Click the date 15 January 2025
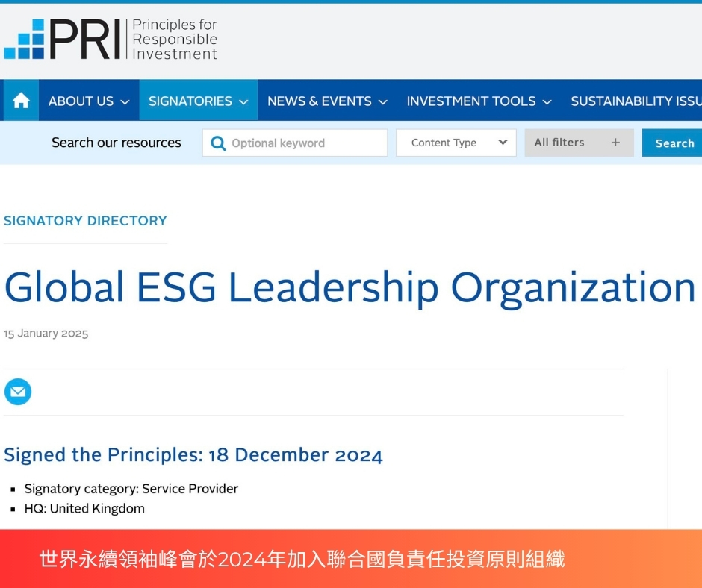The height and width of the screenshot is (588, 702). click(x=46, y=334)
